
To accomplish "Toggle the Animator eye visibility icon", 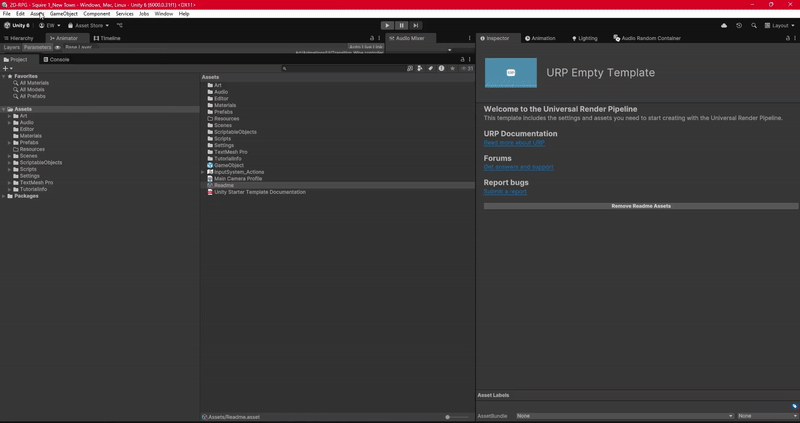I will 58,47.
